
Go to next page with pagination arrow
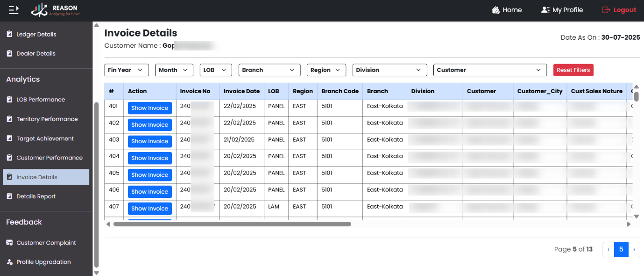(x=634, y=249)
